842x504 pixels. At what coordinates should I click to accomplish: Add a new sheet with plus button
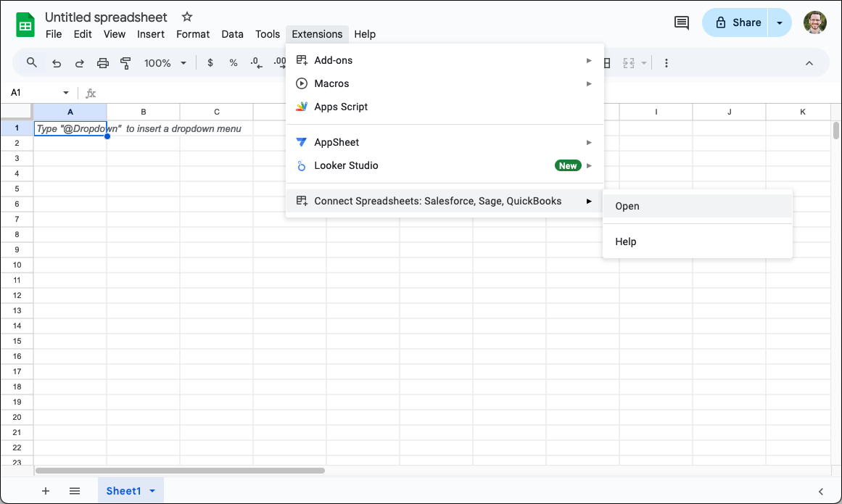[46, 491]
